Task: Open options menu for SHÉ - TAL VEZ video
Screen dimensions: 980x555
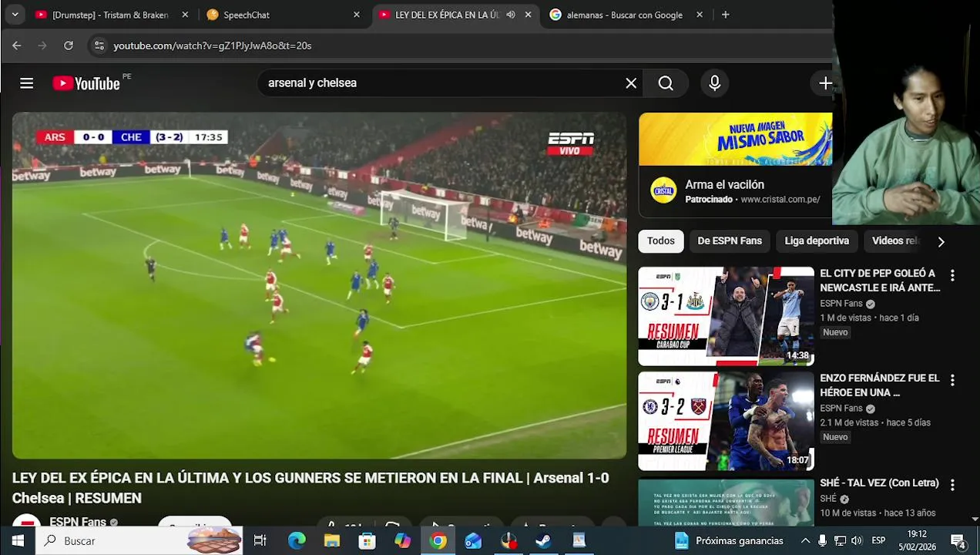Action: point(952,485)
